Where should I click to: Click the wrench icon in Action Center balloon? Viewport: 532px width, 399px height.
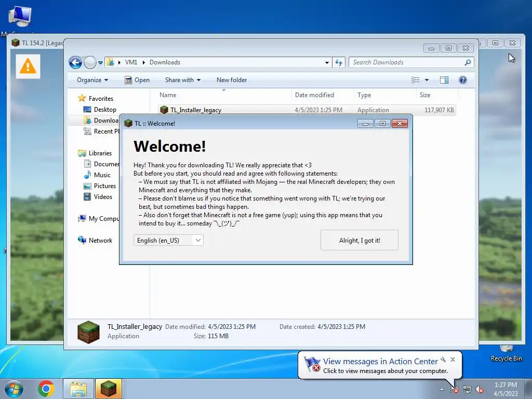pyautogui.click(x=443, y=360)
